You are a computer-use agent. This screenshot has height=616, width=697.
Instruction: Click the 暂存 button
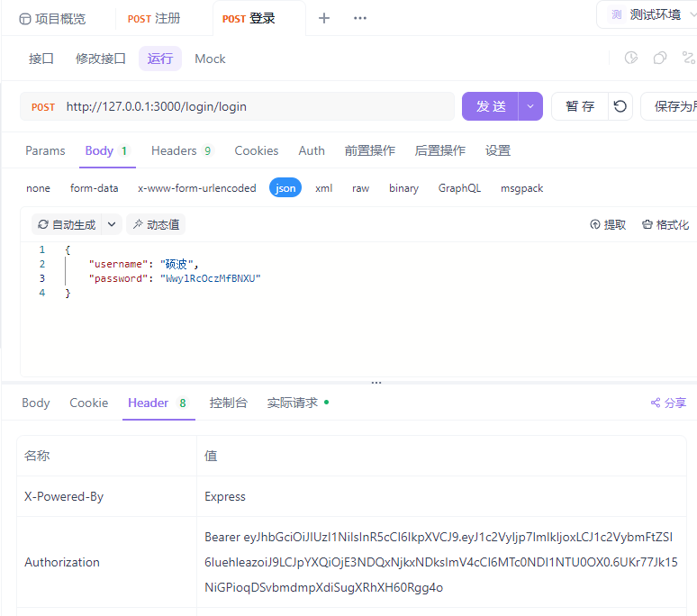pyautogui.click(x=580, y=106)
